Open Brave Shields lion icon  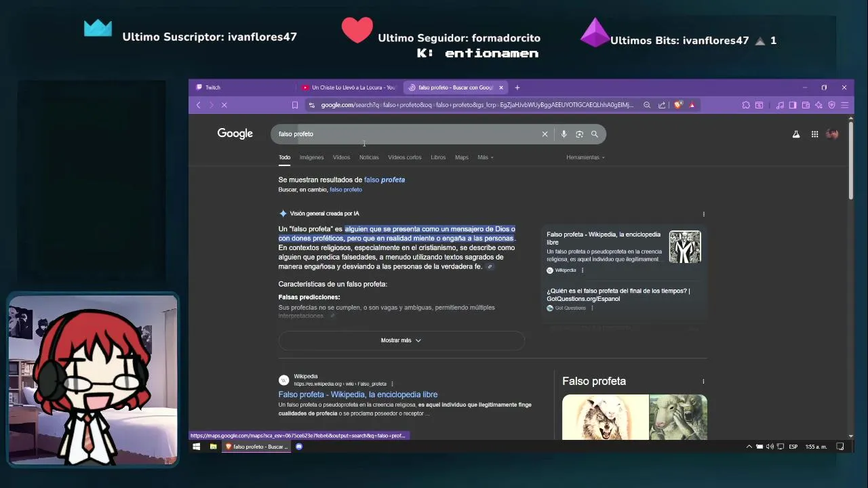677,105
